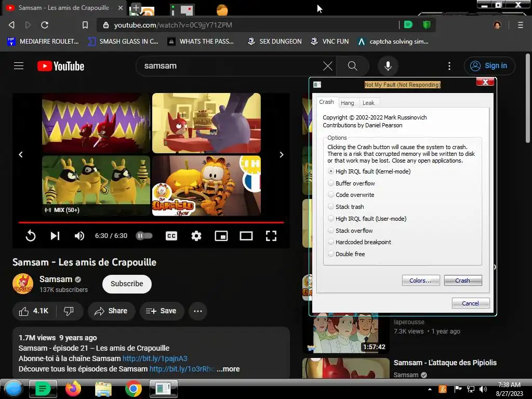The image size is (532, 399).
Task: Open the browser profile avatar
Action: point(497,25)
